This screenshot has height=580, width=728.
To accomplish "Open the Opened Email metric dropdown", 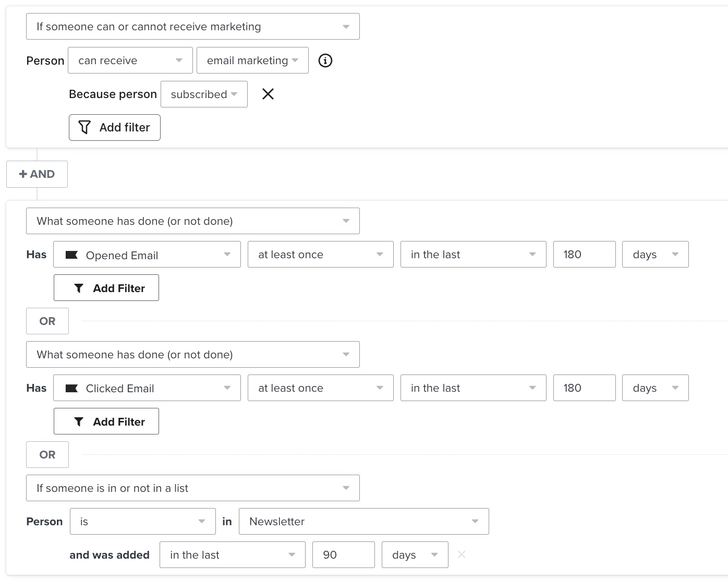I will (x=147, y=255).
